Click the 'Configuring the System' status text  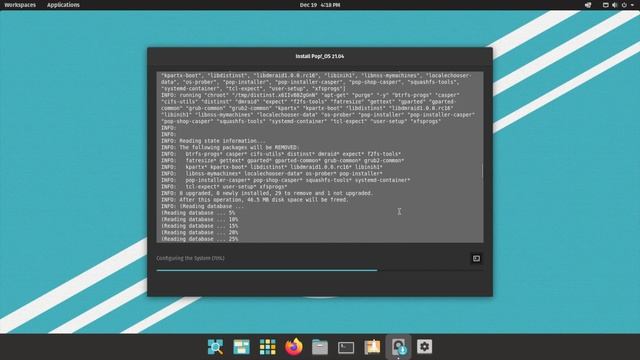[x=190, y=258]
